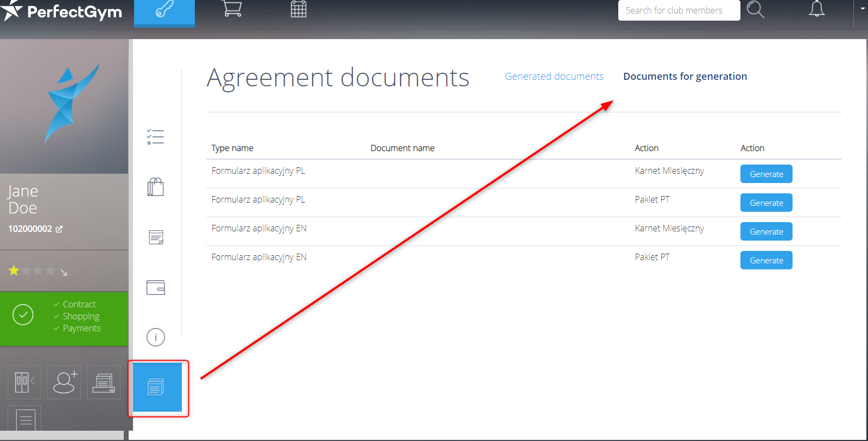
Task: Open the top-right dropdown arrow
Action: pyautogui.click(x=863, y=9)
